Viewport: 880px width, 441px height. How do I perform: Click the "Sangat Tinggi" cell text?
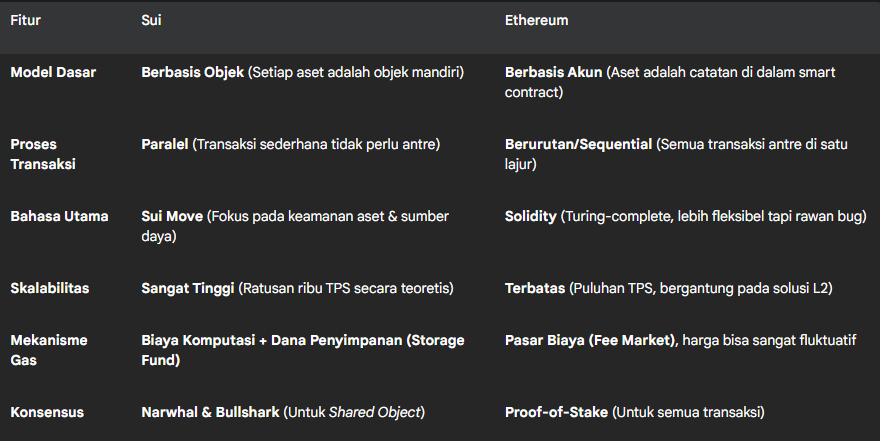(x=187, y=289)
